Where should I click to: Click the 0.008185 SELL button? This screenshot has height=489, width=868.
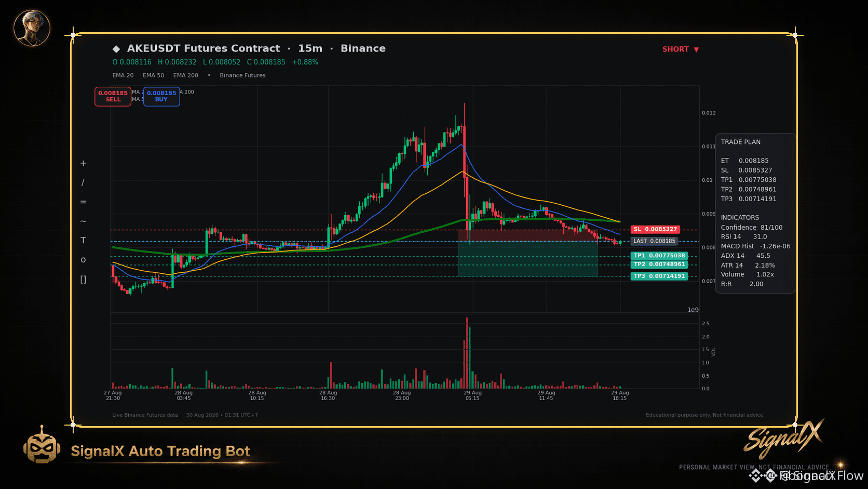pos(113,96)
